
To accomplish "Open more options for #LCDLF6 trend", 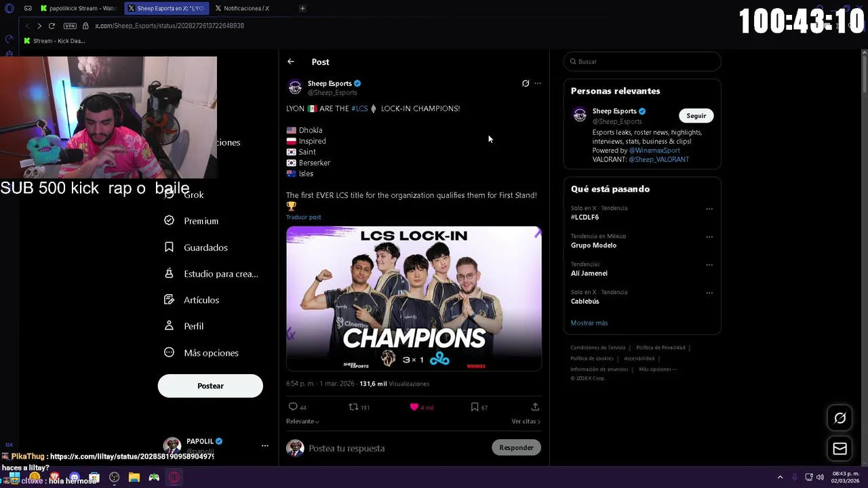I will click(709, 209).
